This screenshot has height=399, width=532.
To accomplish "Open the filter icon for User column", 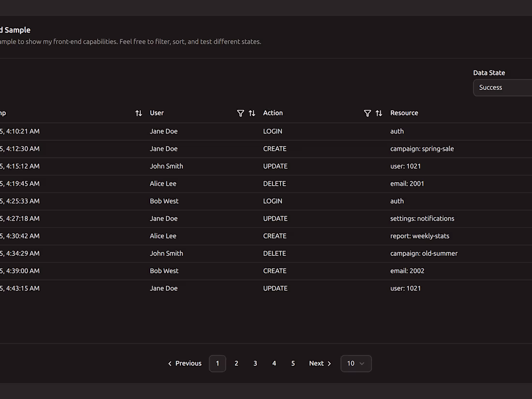I will [x=240, y=113].
